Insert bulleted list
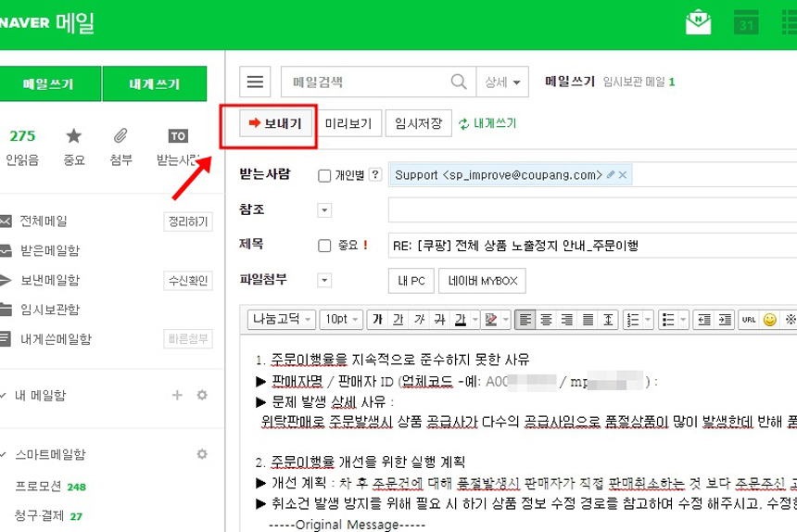The height and width of the screenshot is (532, 797). (x=668, y=320)
